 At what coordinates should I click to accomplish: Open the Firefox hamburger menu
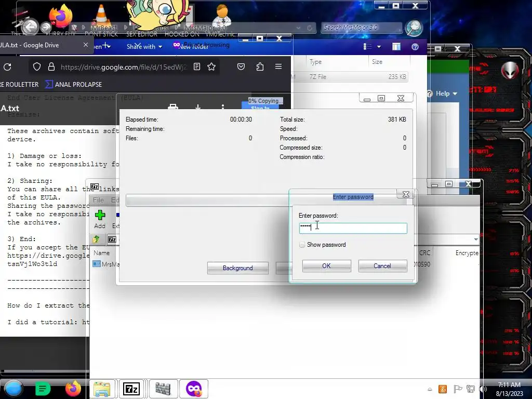[x=278, y=66]
